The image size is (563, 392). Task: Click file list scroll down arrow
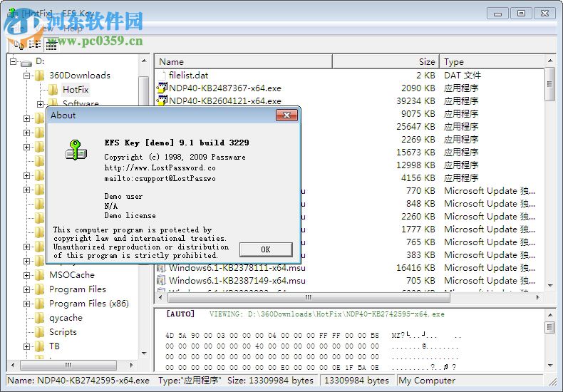(x=550, y=286)
